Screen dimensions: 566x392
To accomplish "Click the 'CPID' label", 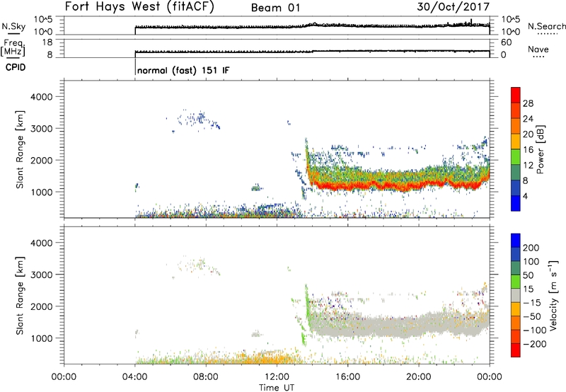I will [16, 67].
